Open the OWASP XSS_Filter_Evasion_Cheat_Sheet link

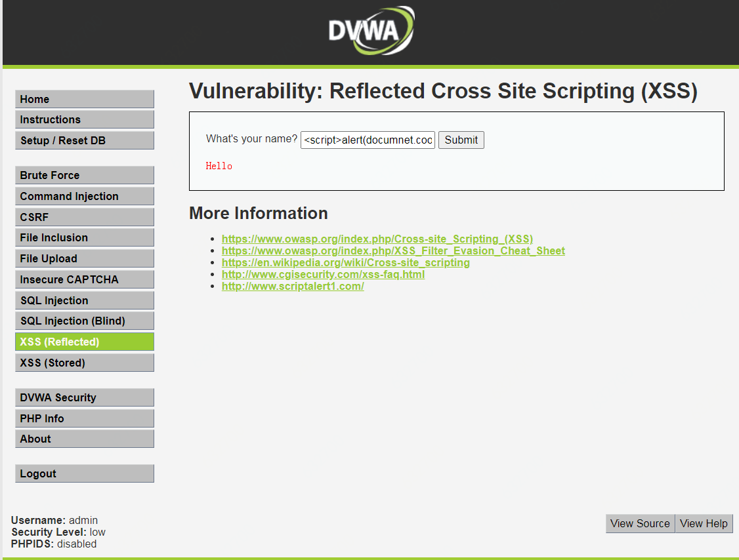393,250
